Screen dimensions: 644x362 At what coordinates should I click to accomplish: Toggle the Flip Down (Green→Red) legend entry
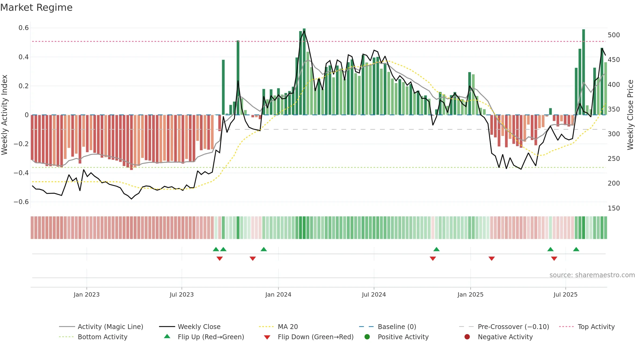tap(309, 337)
